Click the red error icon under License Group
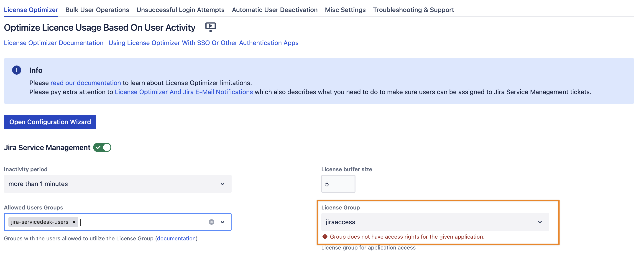 (325, 237)
